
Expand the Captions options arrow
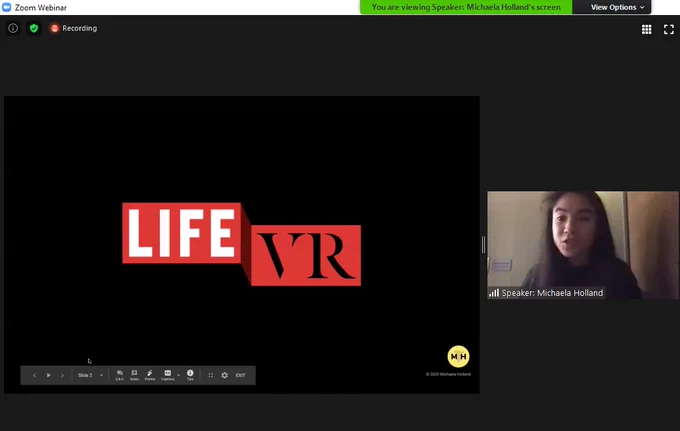[179, 375]
